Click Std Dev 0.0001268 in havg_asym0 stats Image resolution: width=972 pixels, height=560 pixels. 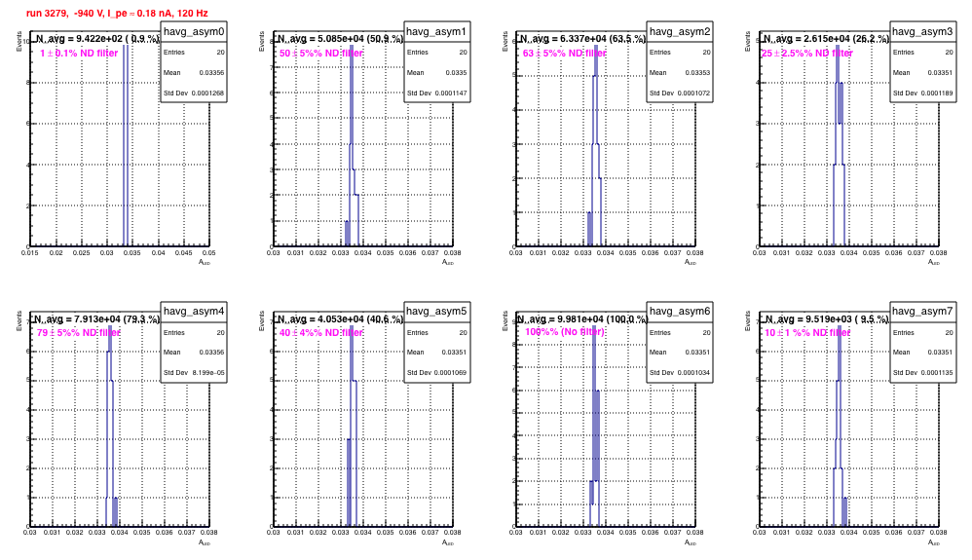click(194, 93)
